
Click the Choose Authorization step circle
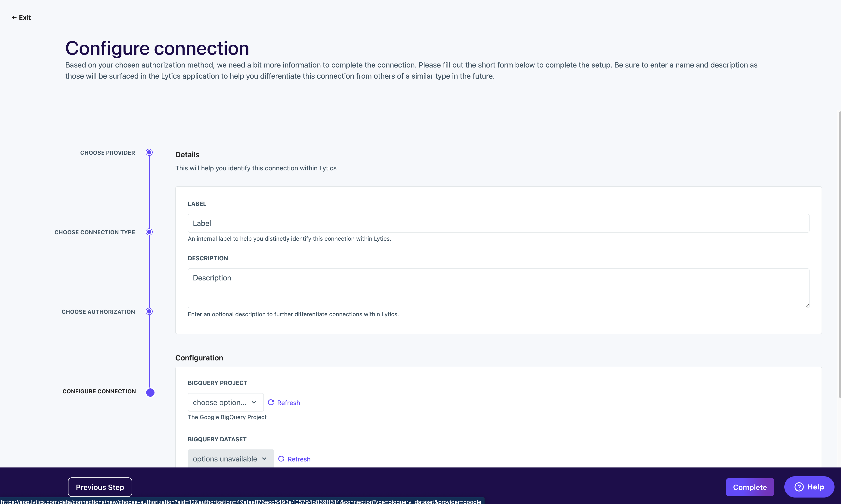point(149,311)
